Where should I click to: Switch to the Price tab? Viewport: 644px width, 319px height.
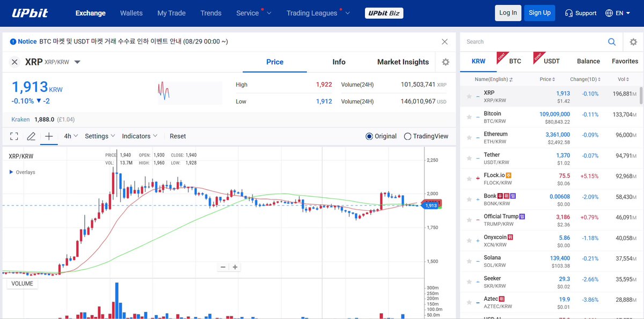[x=275, y=62]
